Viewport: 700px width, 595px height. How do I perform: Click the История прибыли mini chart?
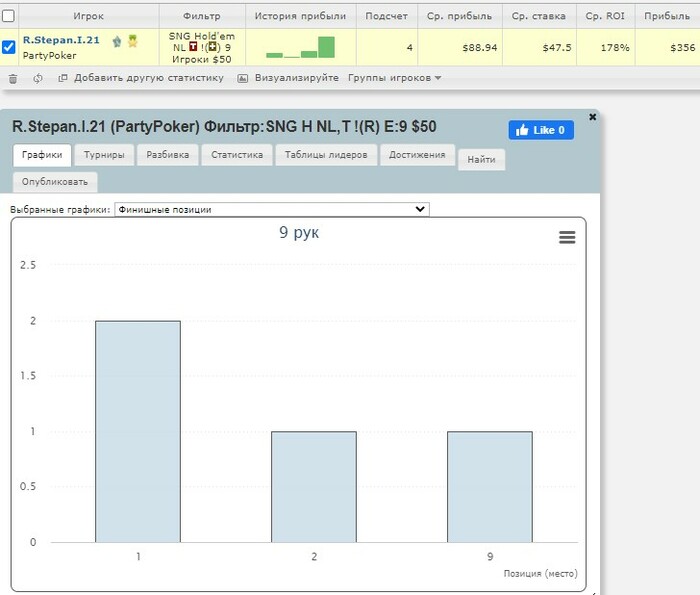[300, 47]
